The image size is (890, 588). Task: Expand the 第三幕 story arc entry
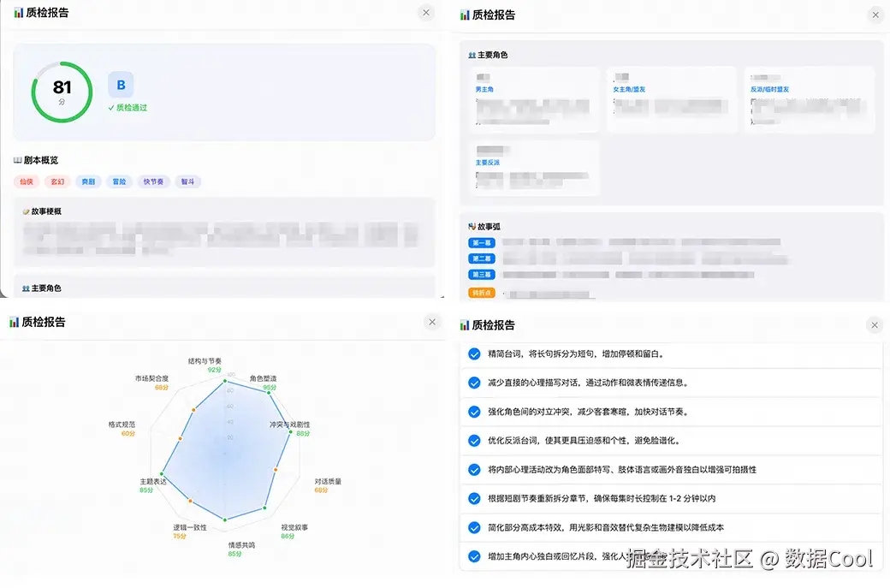(x=482, y=275)
